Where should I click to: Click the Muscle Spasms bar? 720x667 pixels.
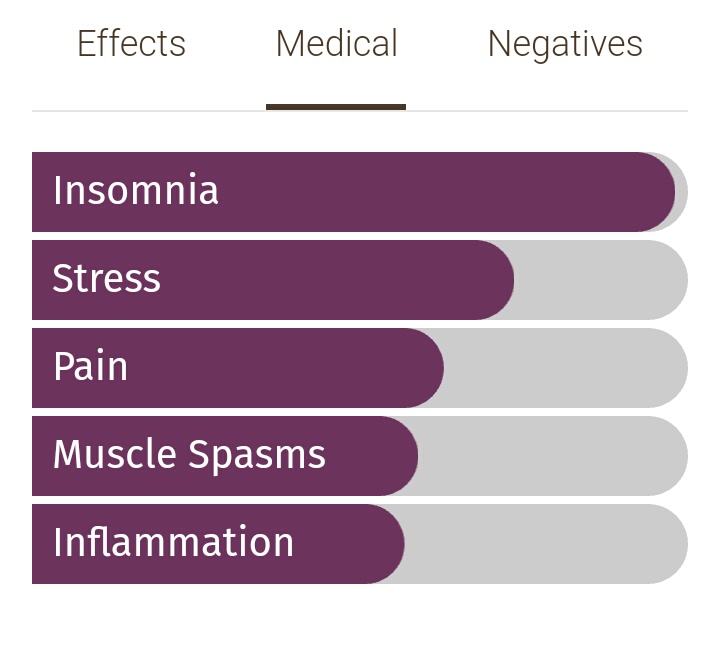pyautogui.click(x=360, y=456)
